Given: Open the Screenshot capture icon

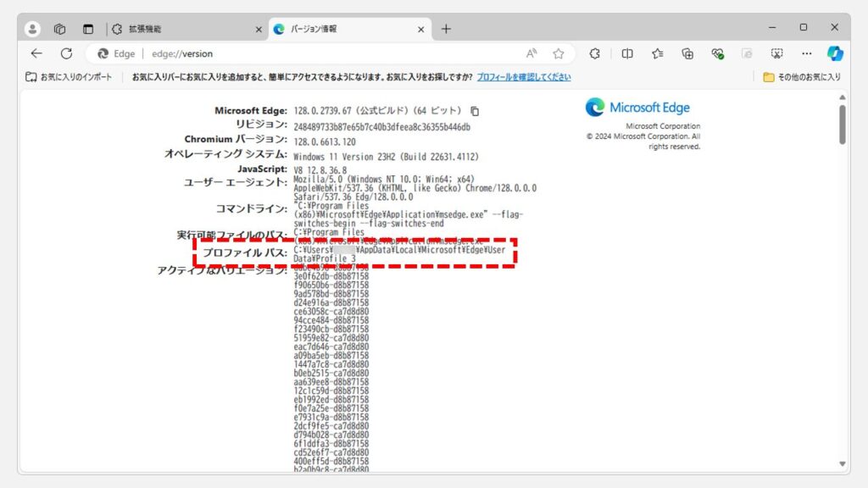Looking at the screenshot, I should [x=777, y=53].
